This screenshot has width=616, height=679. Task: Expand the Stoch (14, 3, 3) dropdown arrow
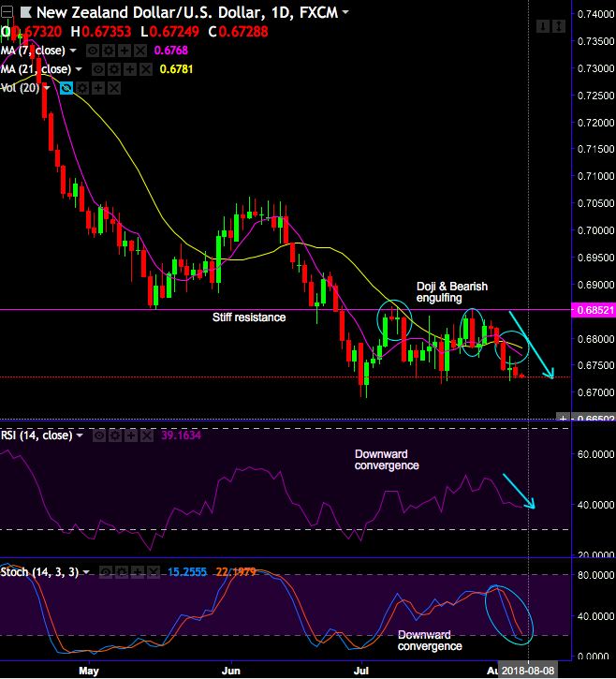tap(86, 572)
